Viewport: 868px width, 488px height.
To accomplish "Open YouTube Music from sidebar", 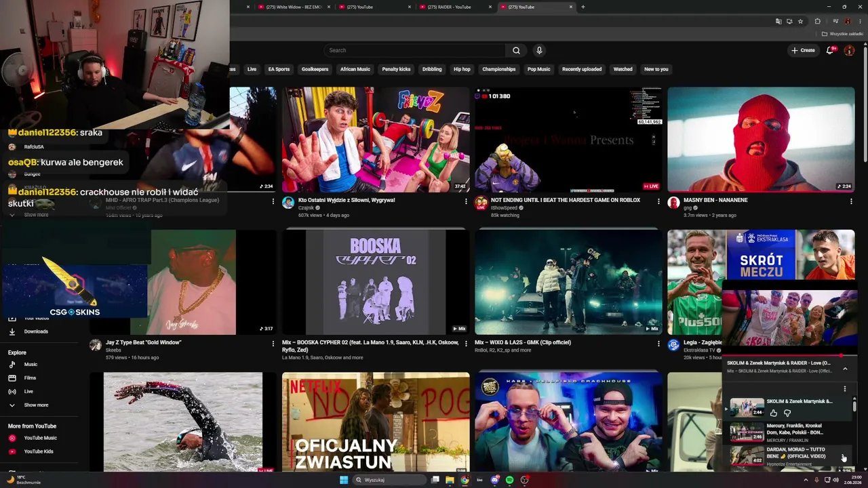I will tap(39, 438).
